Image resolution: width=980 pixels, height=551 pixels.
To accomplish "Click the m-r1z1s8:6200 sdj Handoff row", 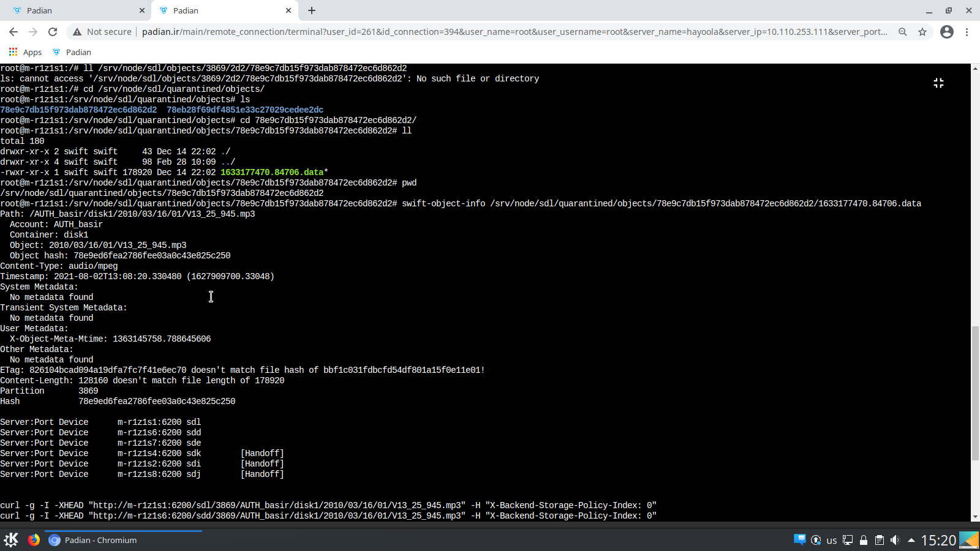I will (142, 474).
